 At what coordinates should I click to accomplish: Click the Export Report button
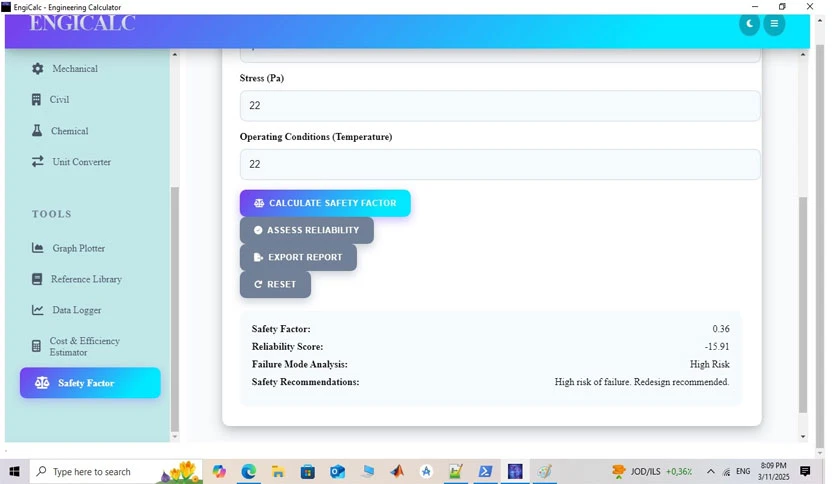pos(298,257)
